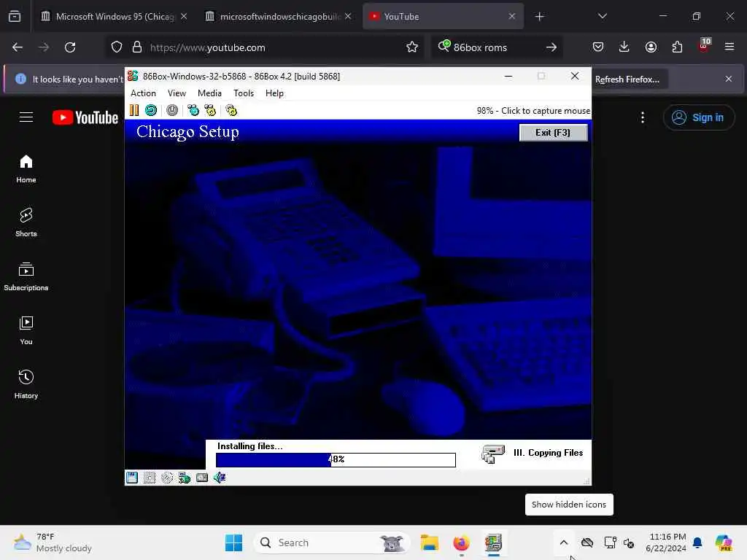This screenshot has width=747, height=560.
Task: Open Firefox downloads panel
Action: click(x=624, y=47)
